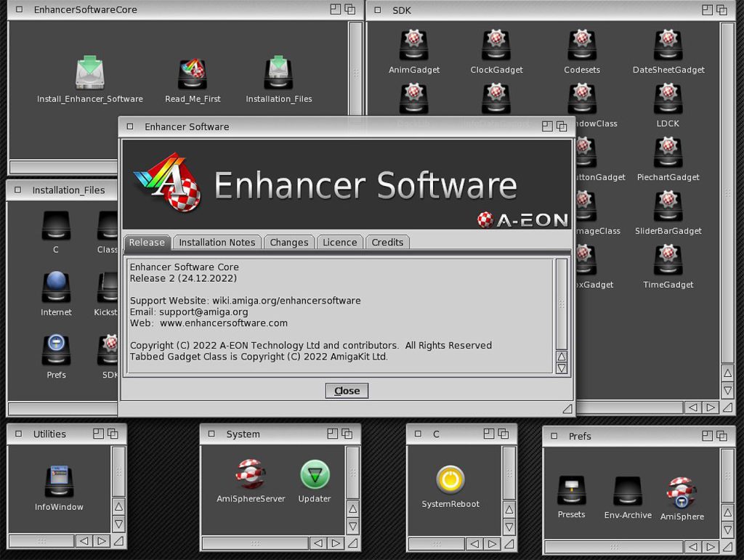Select the Prefs drawer icon in Installation_Files

(x=56, y=350)
